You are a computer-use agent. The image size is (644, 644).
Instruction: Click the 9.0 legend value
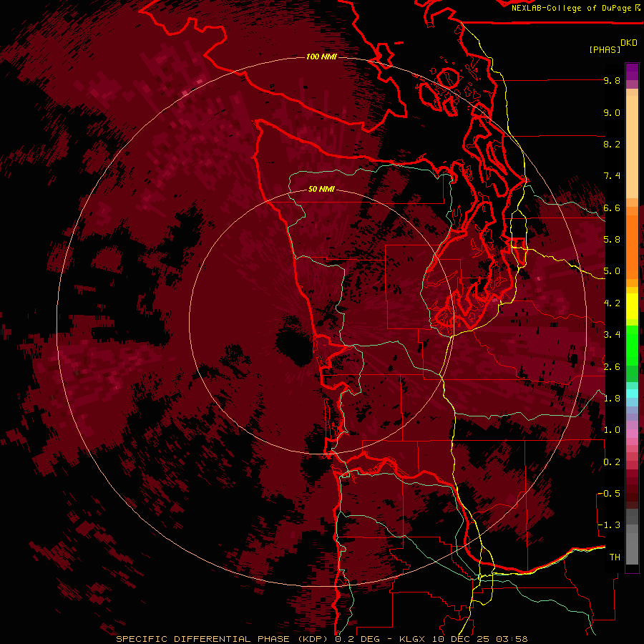click(x=612, y=113)
